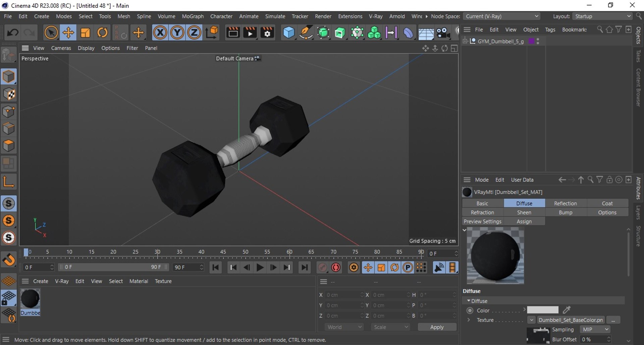This screenshot has width=644, height=345.
Task: Go to end of animation
Action: click(x=304, y=267)
